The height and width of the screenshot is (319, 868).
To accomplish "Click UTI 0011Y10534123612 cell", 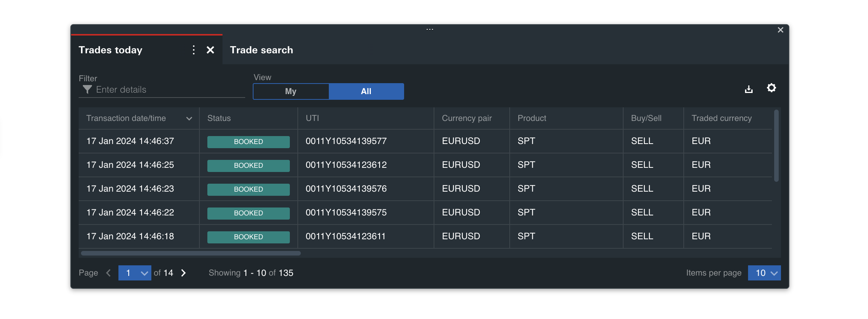I will [x=346, y=165].
